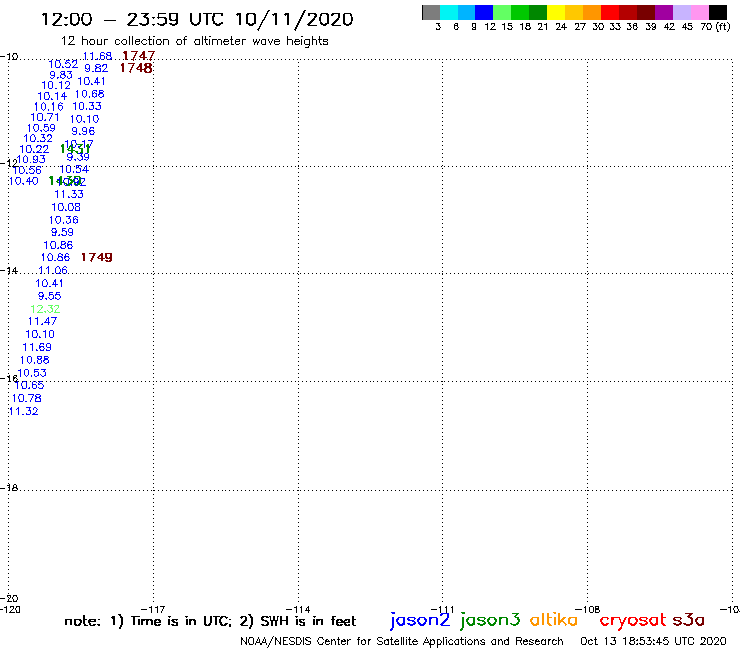Click the light green value 12.32
The image size is (740, 650).
pos(45,309)
